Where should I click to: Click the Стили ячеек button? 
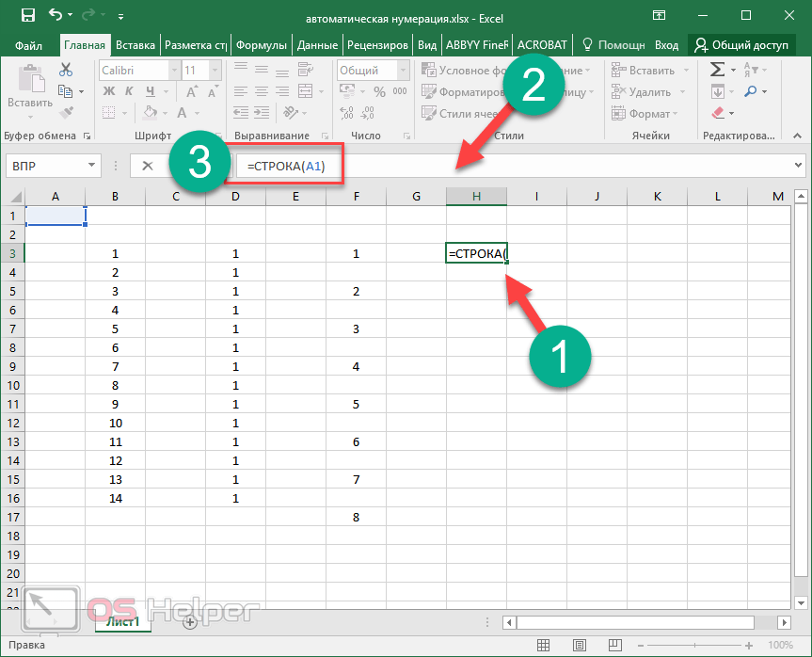pos(460,114)
